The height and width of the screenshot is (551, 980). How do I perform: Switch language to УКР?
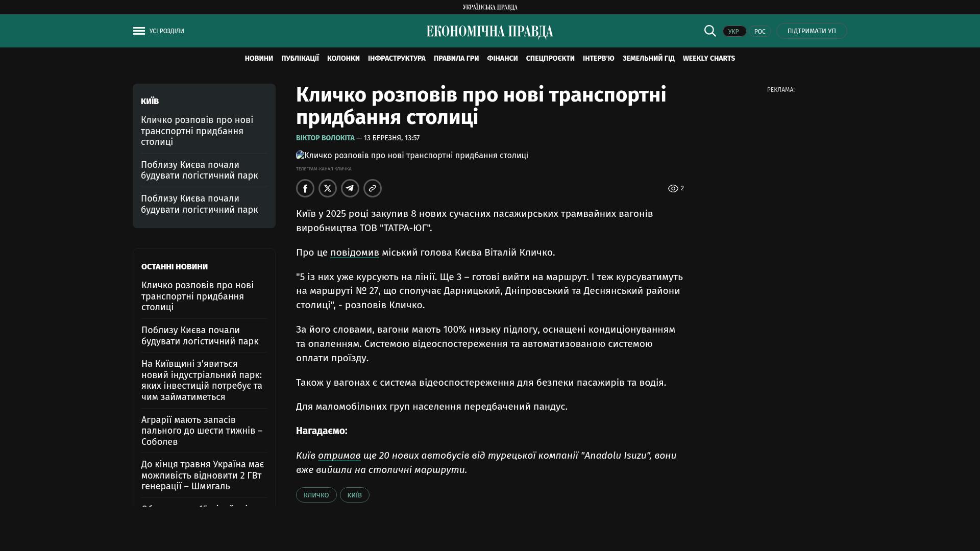click(734, 32)
